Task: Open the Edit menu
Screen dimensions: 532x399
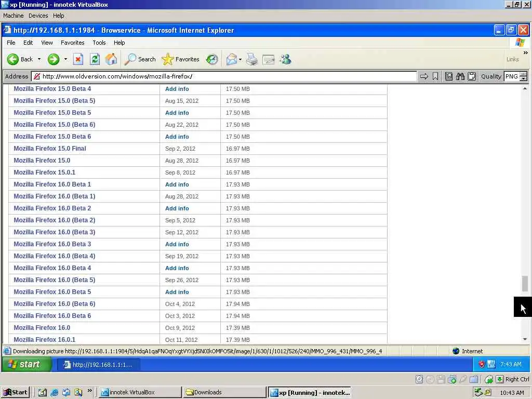Action: coord(28,43)
